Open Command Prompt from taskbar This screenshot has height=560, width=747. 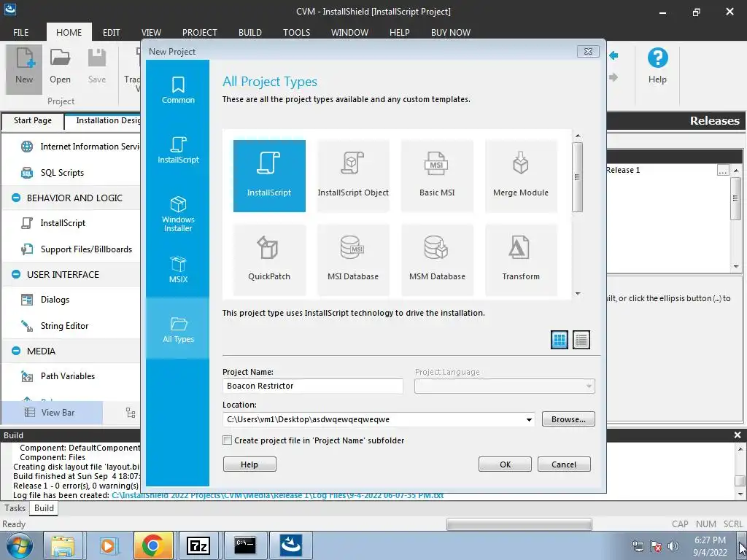pyautogui.click(x=245, y=545)
